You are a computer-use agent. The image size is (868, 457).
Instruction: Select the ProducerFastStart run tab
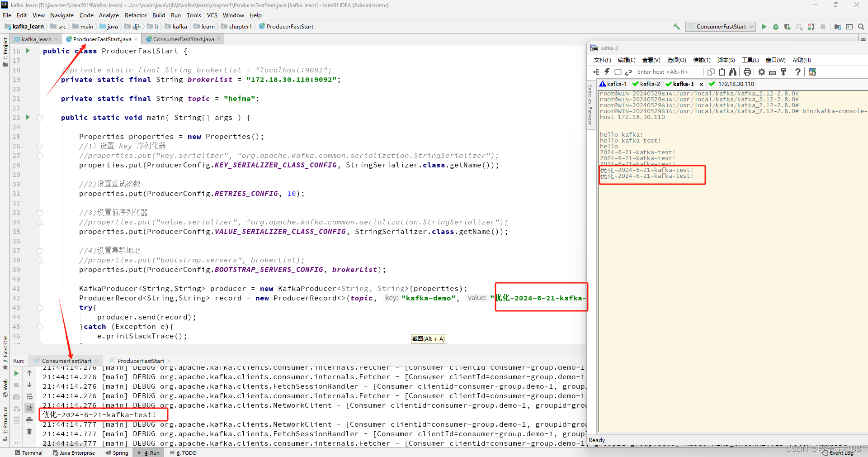(141, 361)
